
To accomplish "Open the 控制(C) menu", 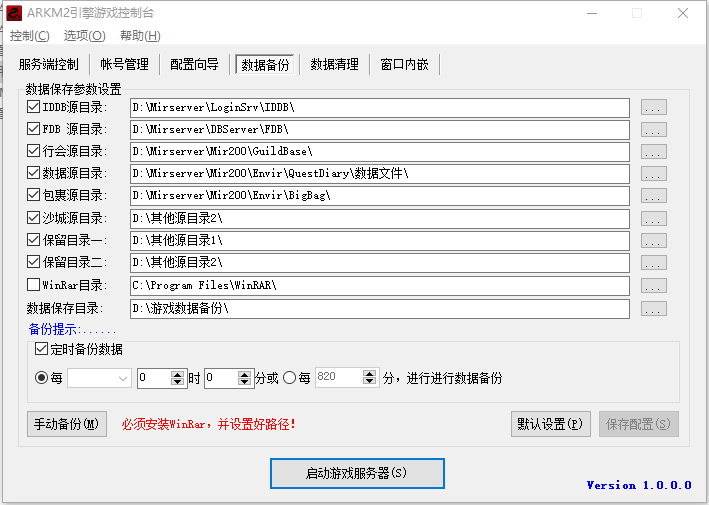I will click(30, 36).
